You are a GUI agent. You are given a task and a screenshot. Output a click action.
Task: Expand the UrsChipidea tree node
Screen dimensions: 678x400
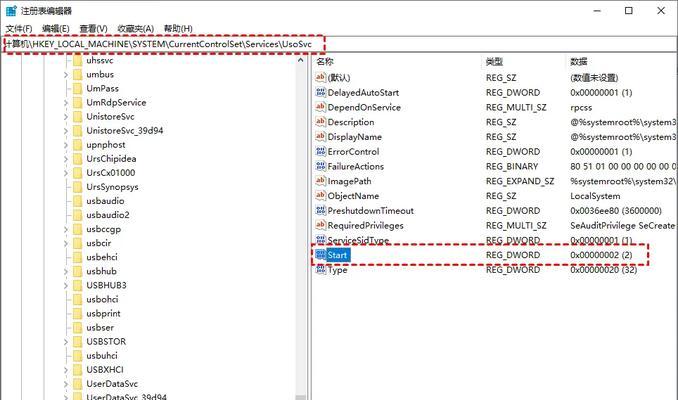[x=66, y=159]
